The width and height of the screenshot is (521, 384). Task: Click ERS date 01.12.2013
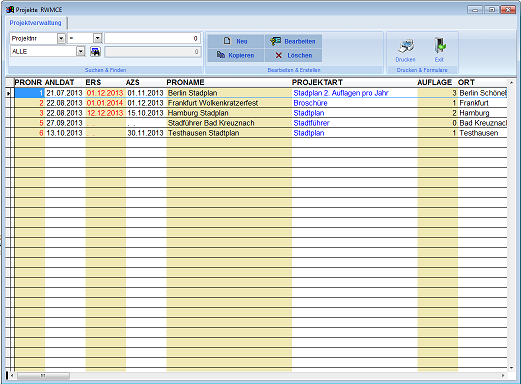pos(105,93)
